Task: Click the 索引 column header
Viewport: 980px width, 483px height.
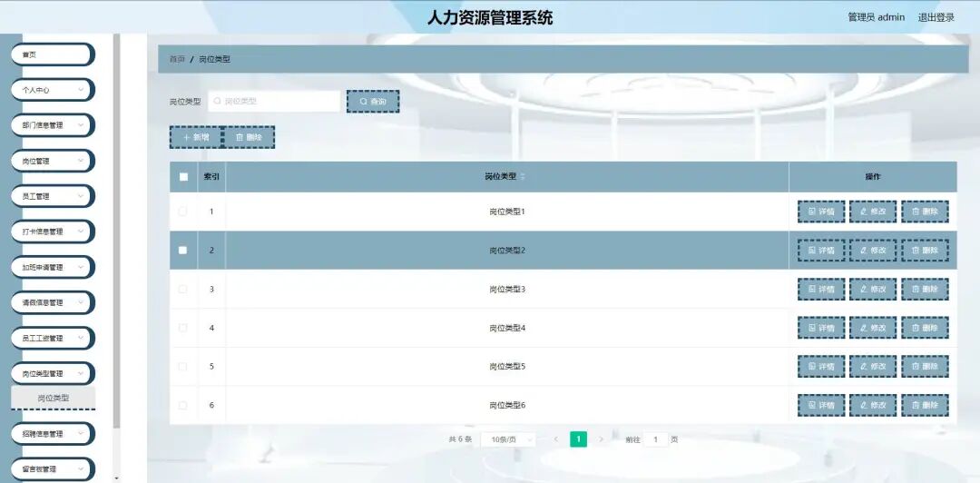Action: [211, 177]
